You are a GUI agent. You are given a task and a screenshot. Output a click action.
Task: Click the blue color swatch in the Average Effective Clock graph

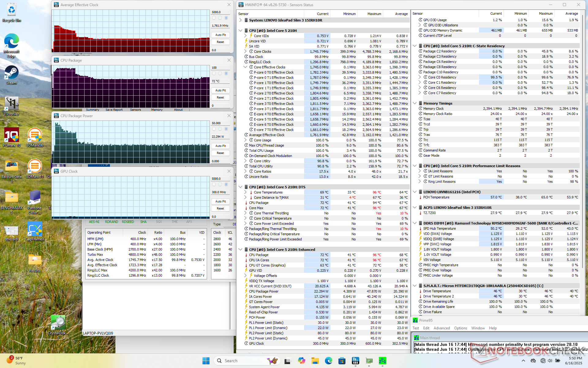coord(226,18)
